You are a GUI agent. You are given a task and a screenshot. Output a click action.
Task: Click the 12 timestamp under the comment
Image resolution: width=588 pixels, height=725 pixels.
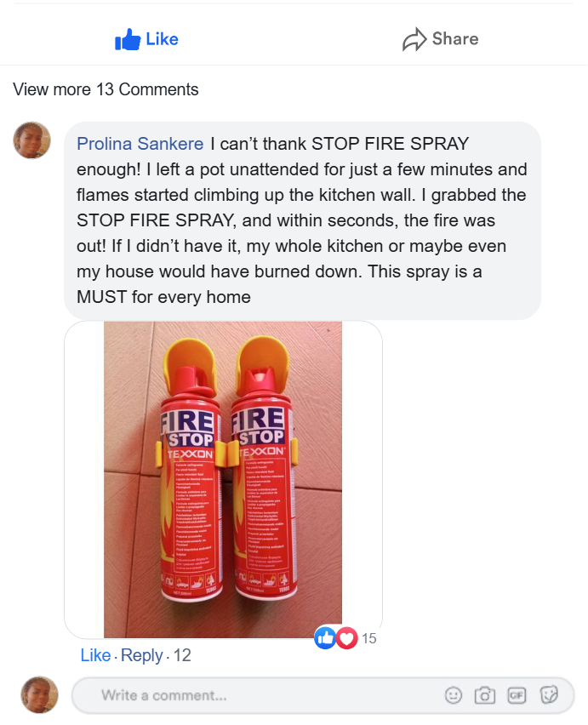pos(182,655)
